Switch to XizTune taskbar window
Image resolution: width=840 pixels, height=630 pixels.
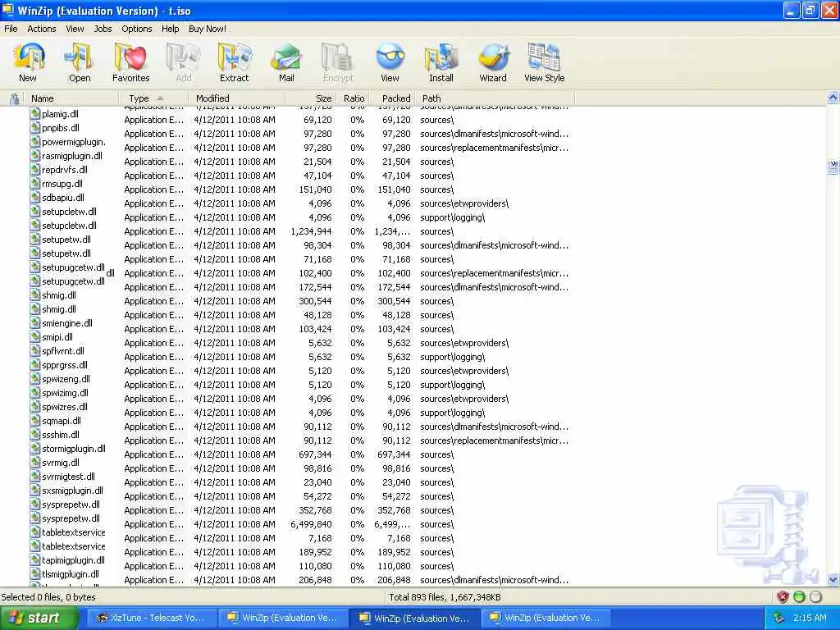tap(152, 619)
